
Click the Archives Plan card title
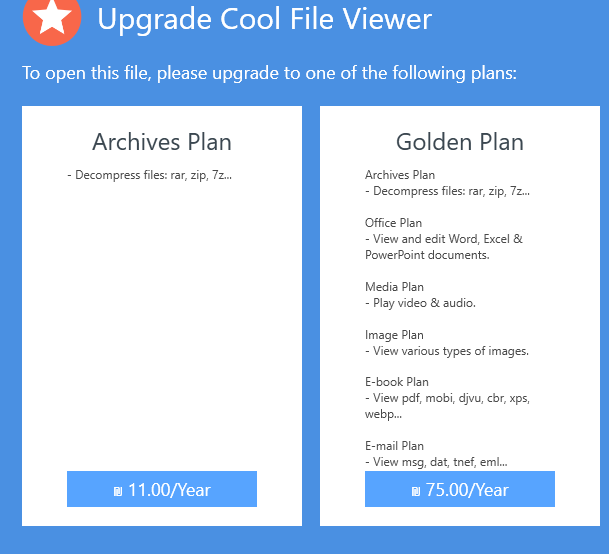[x=162, y=142]
